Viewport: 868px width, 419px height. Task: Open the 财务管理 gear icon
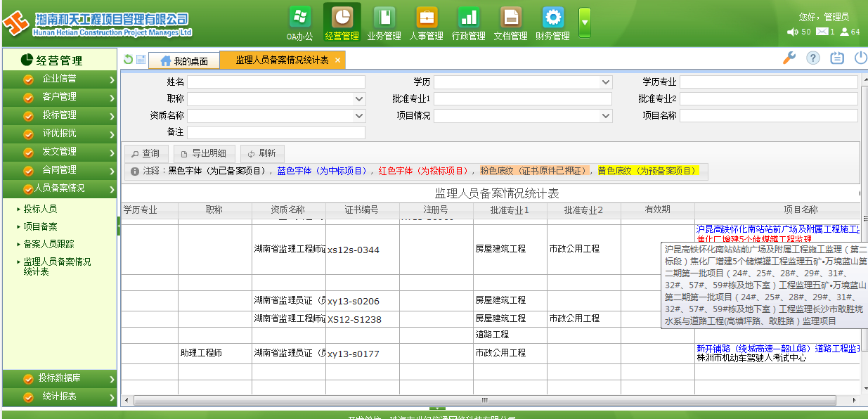click(x=552, y=18)
